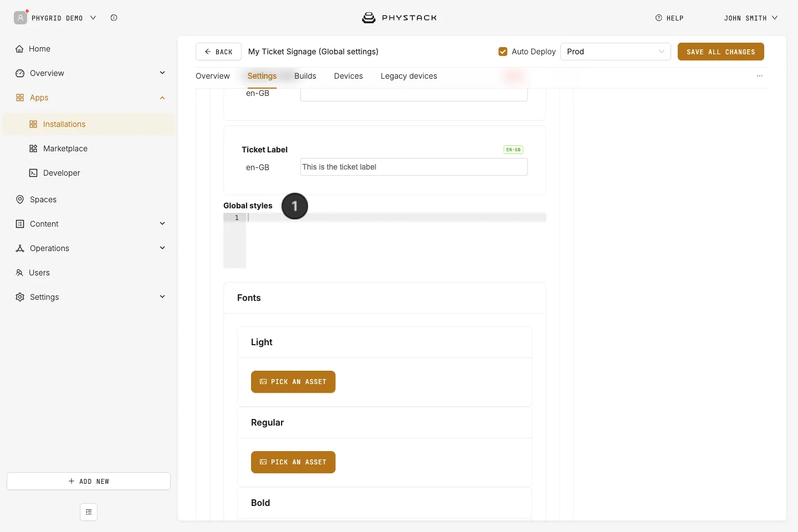Click the Phystack logo
Image resolution: width=798 pixels, height=532 pixels.
399,18
